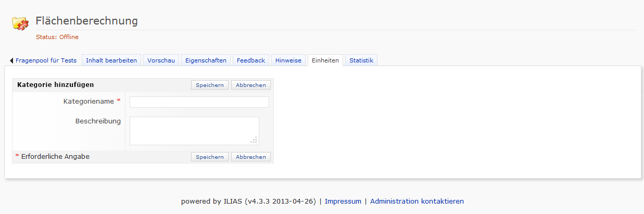The height and width of the screenshot is (214, 644).
Task: Click the Kategoriename field label
Action: point(89,101)
